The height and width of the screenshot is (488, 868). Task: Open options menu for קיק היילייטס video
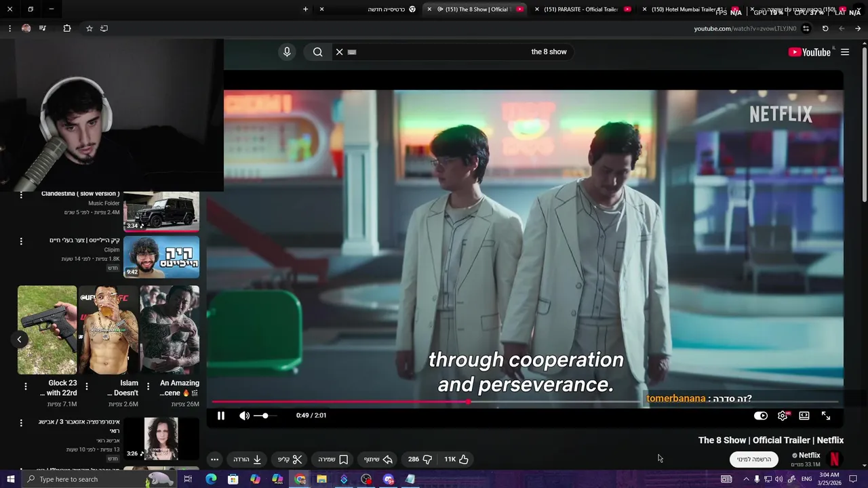coord(21,241)
